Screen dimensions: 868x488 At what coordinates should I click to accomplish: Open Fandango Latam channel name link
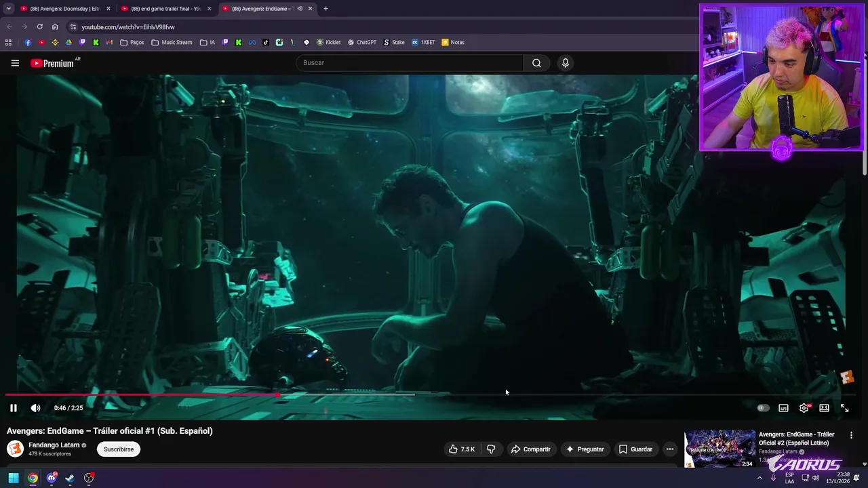(x=54, y=445)
